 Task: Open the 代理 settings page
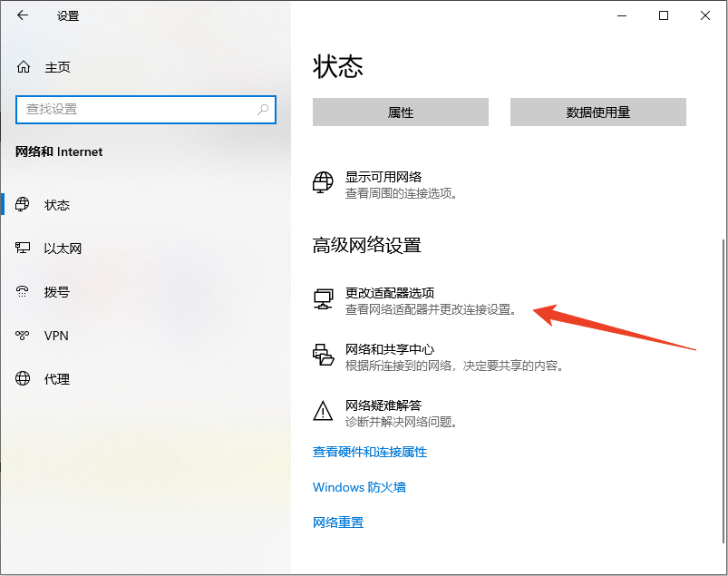(x=56, y=379)
